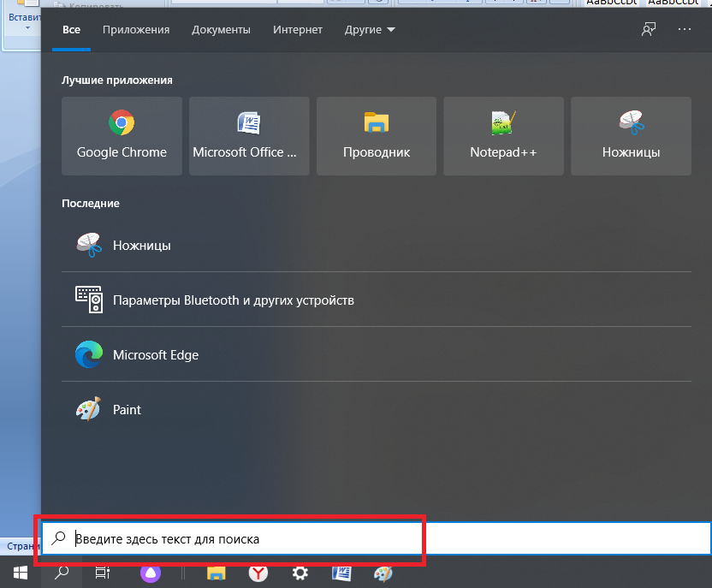
Task: Open Ножницы in the recent list
Action: (x=377, y=245)
